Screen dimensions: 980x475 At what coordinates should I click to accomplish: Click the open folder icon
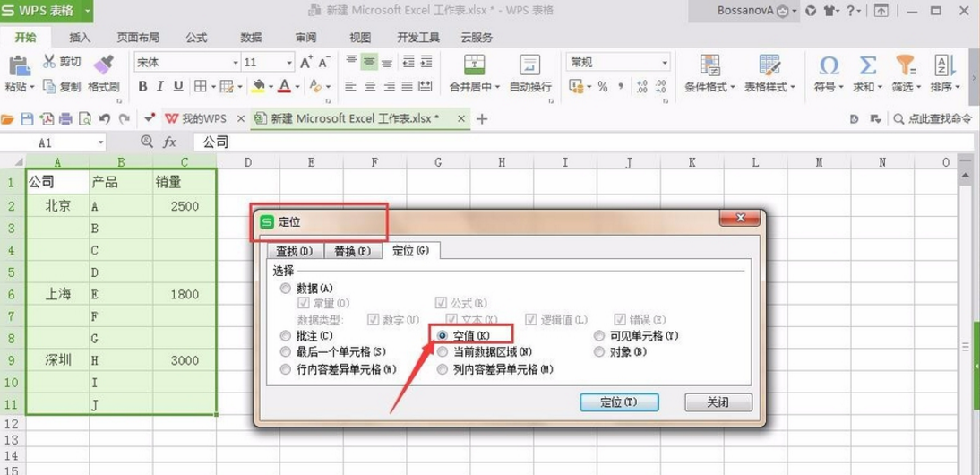click(7, 118)
